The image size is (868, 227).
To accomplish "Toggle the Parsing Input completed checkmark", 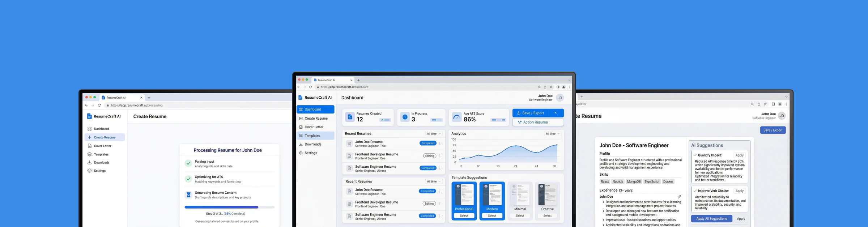I will pos(188,163).
